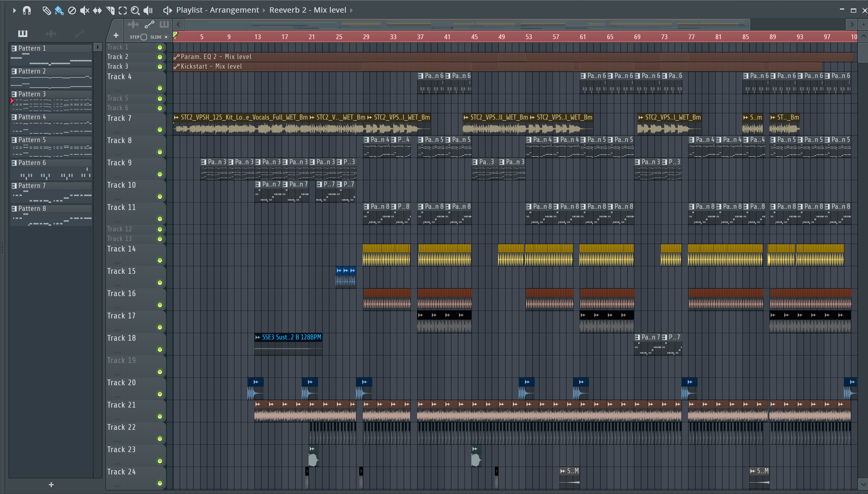Show patterns with the piano icon in picker panel
The height and width of the screenshot is (494, 868).
23,33
